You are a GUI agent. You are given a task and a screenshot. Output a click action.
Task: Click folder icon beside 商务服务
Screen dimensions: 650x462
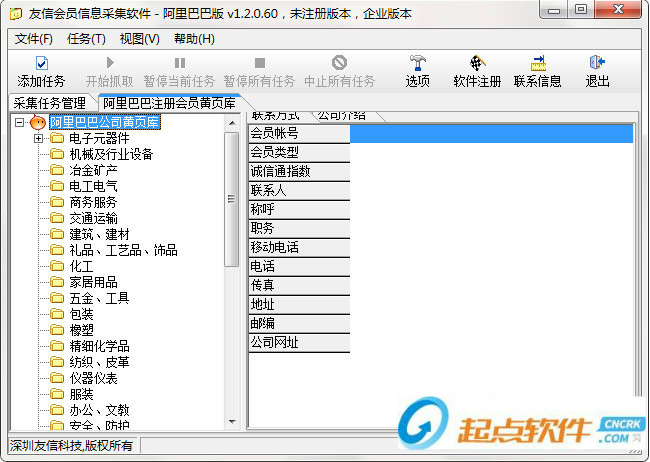point(57,202)
